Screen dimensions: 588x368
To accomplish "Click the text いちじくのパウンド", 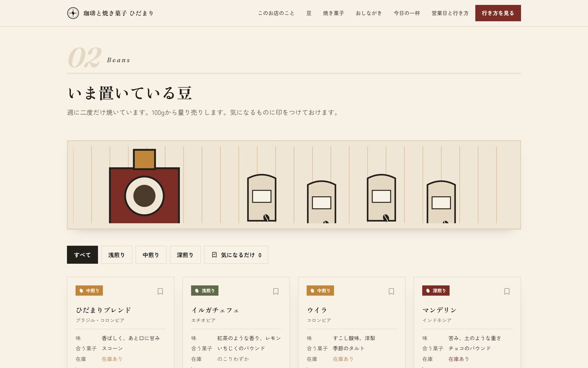I will pos(241,348).
